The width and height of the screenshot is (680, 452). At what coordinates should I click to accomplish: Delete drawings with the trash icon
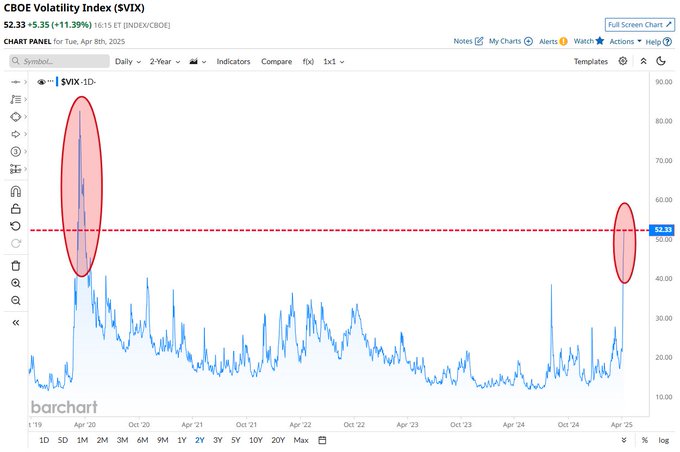tap(15, 265)
